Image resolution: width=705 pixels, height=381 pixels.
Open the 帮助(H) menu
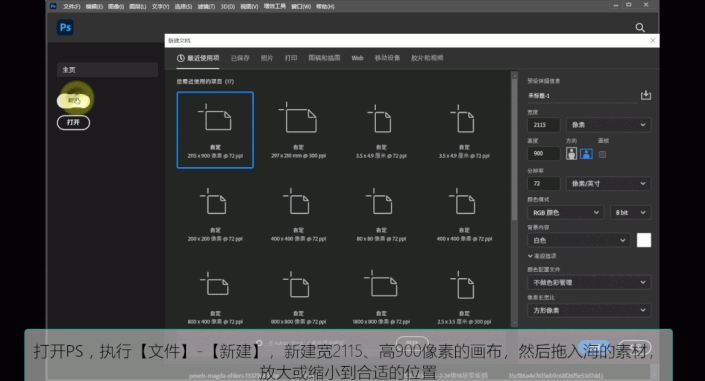(x=325, y=7)
